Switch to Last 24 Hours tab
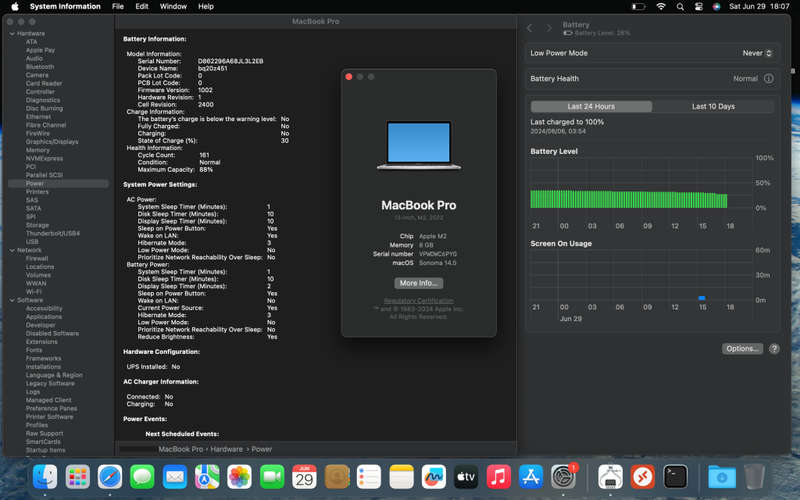 point(591,106)
